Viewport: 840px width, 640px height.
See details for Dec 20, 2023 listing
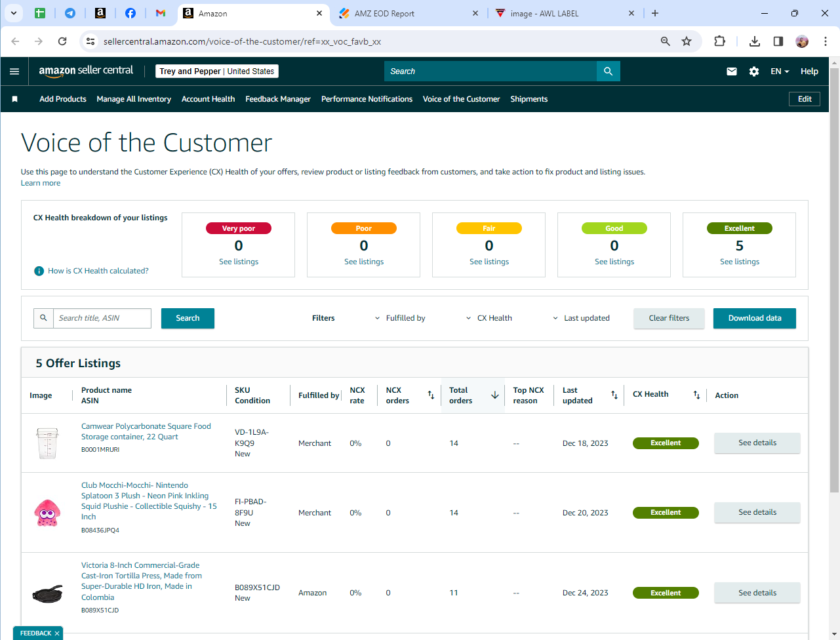[757, 512]
